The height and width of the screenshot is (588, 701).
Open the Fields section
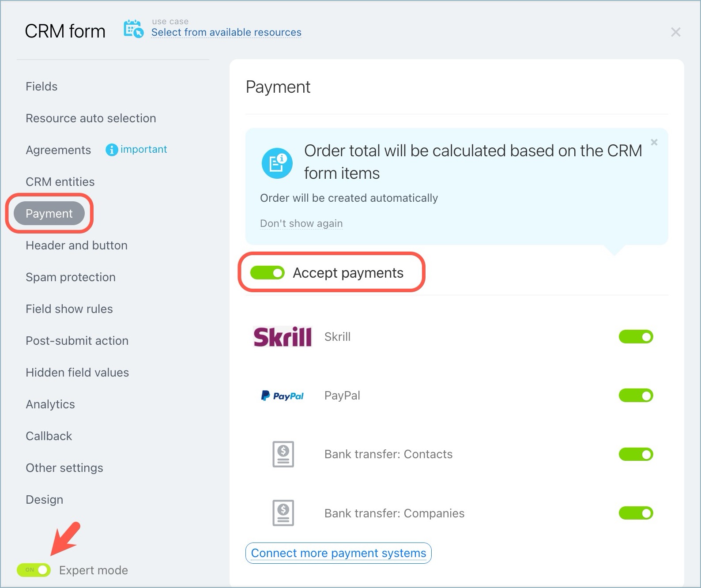[41, 87]
